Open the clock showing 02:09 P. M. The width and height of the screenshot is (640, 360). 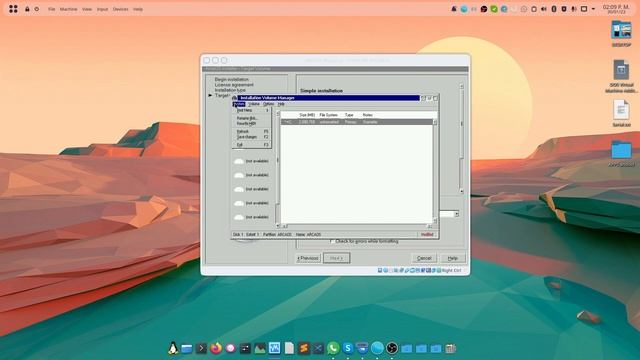tap(616, 9)
